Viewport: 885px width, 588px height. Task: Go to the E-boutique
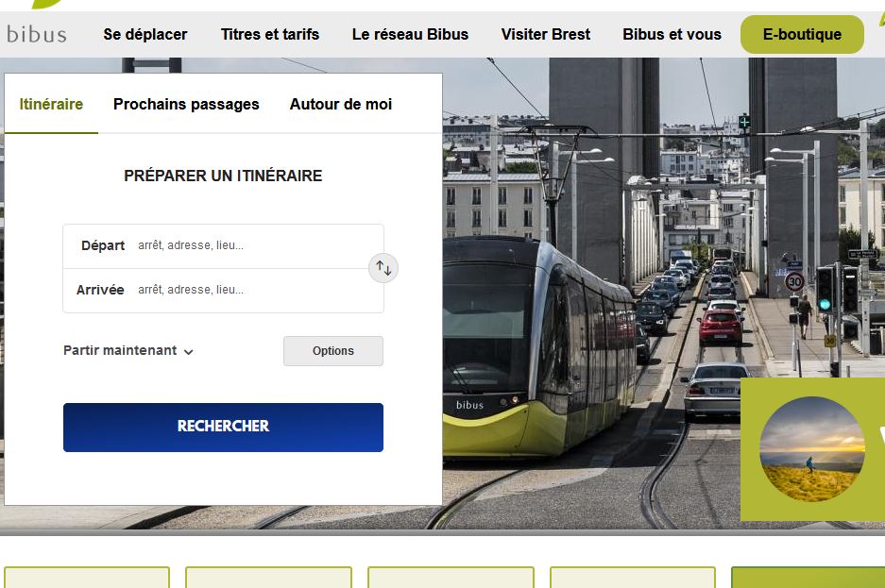[x=802, y=34]
